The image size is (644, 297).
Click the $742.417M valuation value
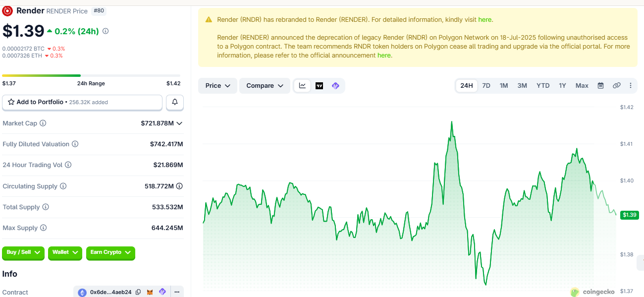coord(166,144)
